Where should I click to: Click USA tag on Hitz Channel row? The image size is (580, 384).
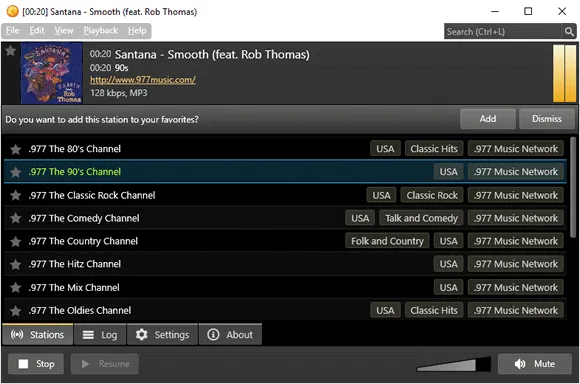pyautogui.click(x=448, y=265)
